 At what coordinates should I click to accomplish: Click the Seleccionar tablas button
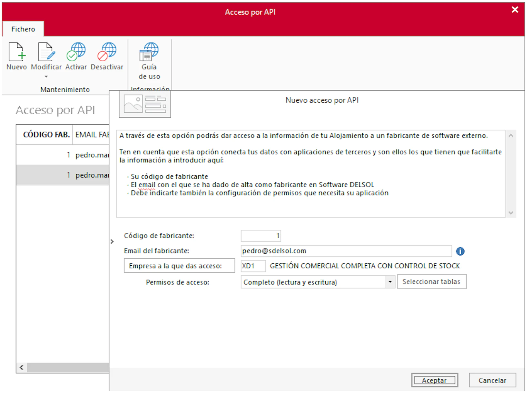431,282
